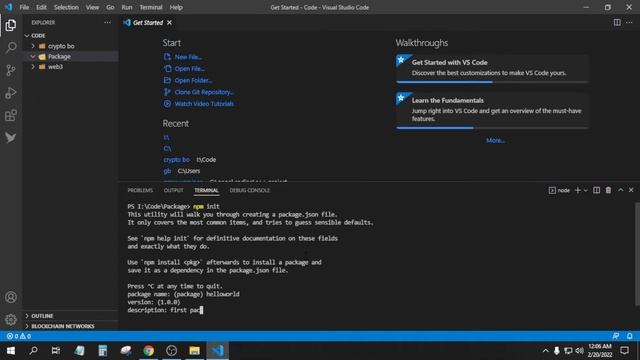
Task: Switch to the OUTPUT panel tab
Action: [x=173, y=190]
